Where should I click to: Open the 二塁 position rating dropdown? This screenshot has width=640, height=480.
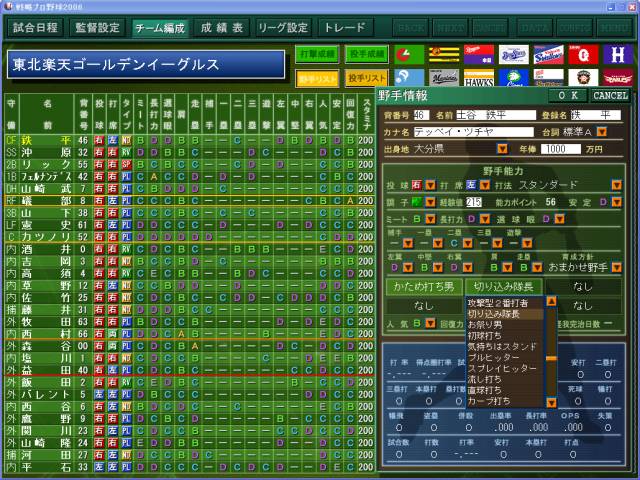click(467, 244)
